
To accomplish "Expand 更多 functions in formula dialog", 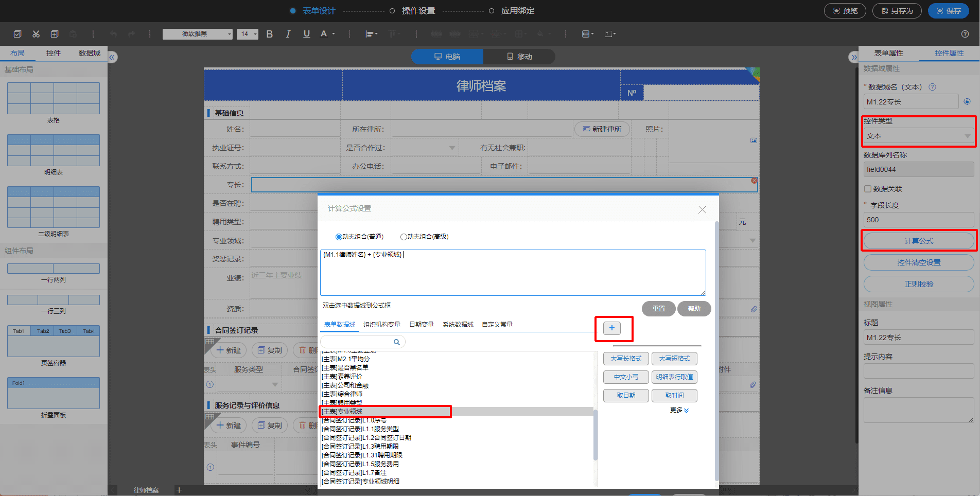I will point(679,410).
